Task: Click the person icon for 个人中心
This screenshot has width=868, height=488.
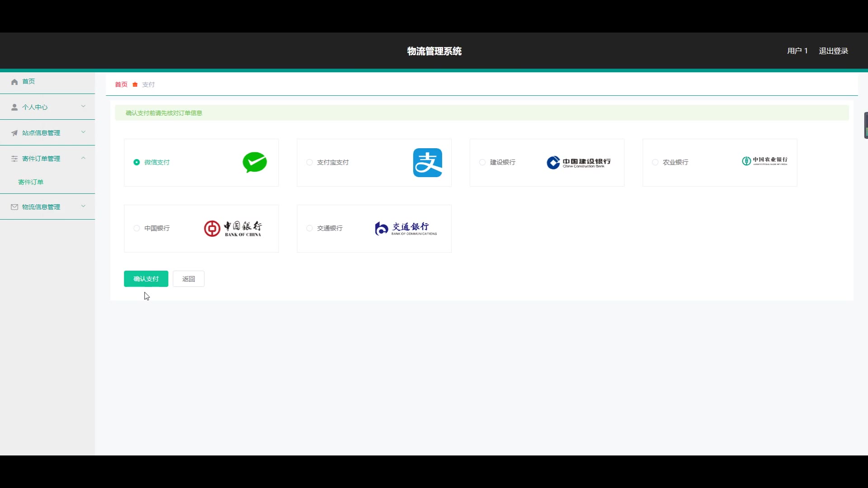Action: point(14,107)
